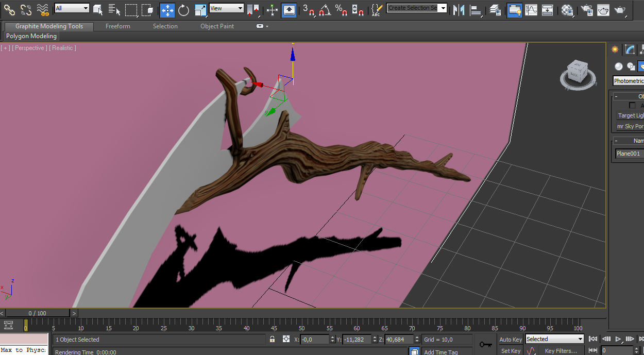Click the Render Setup teapot icon
Viewport: 644px width, 355px height.
coord(586,10)
